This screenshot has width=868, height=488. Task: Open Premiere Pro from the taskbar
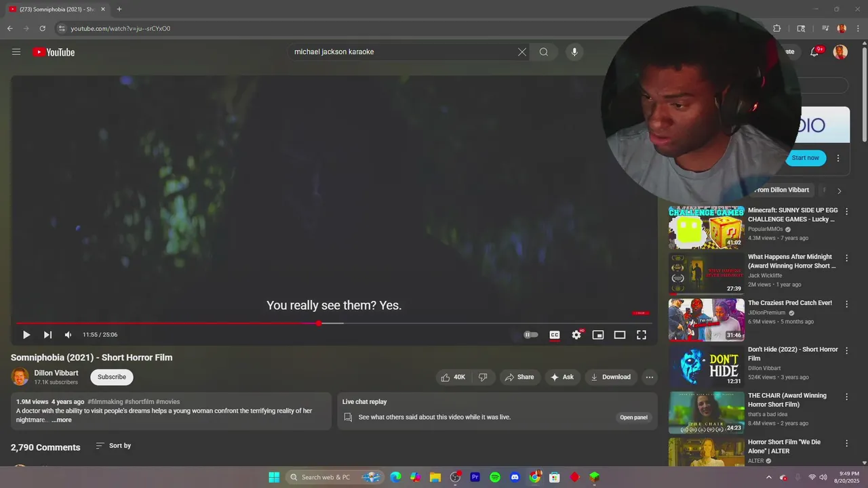[475, 477]
